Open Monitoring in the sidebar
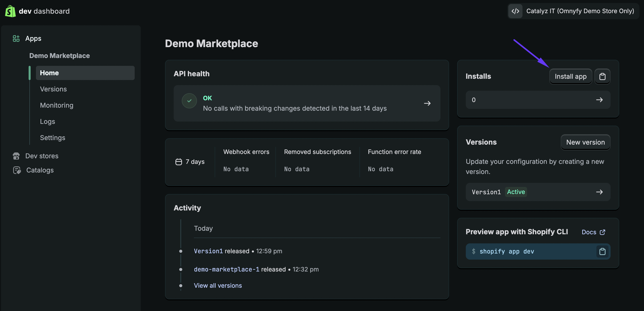The height and width of the screenshot is (311, 644). pyautogui.click(x=57, y=105)
